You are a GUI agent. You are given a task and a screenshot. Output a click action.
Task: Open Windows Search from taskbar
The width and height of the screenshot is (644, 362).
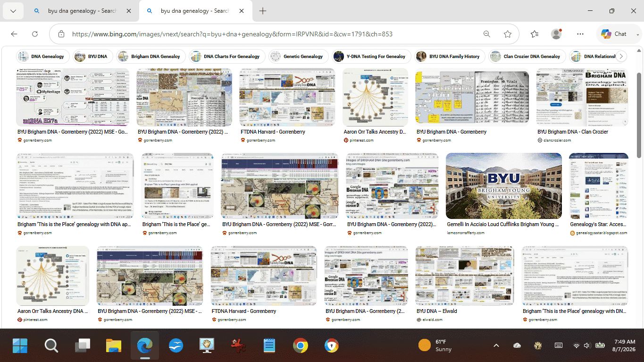click(51, 346)
